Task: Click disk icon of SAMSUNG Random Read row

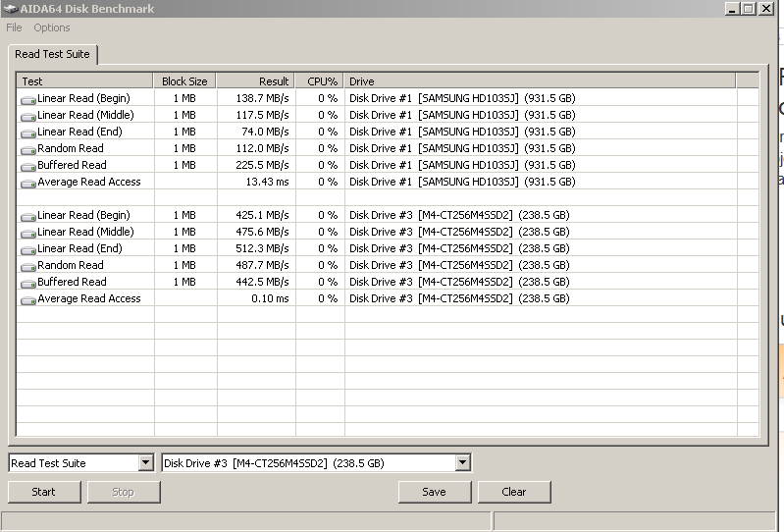Action: point(28,150)
